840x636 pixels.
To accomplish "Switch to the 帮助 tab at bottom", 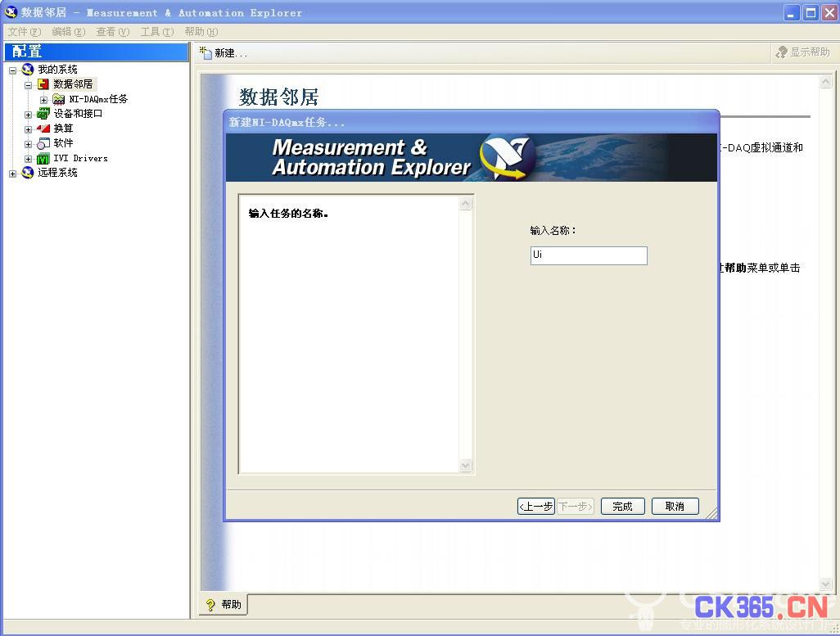I will 224,605.
